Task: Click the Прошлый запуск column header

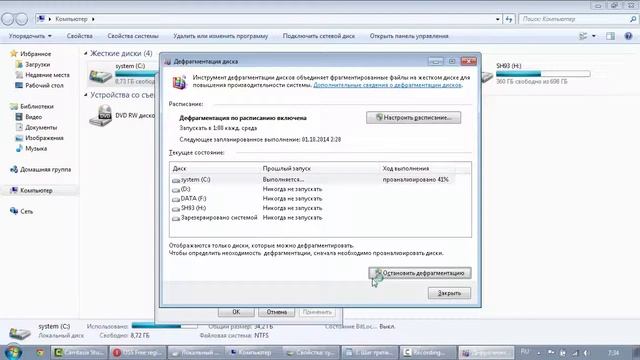Action: click(320, 168)
